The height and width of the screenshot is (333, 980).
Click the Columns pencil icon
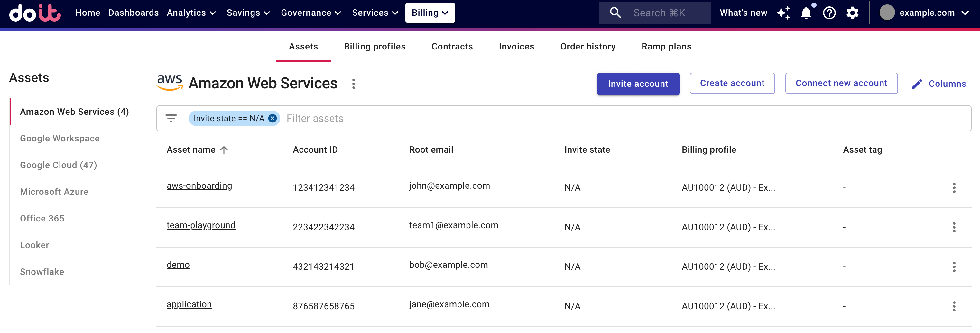917,84
